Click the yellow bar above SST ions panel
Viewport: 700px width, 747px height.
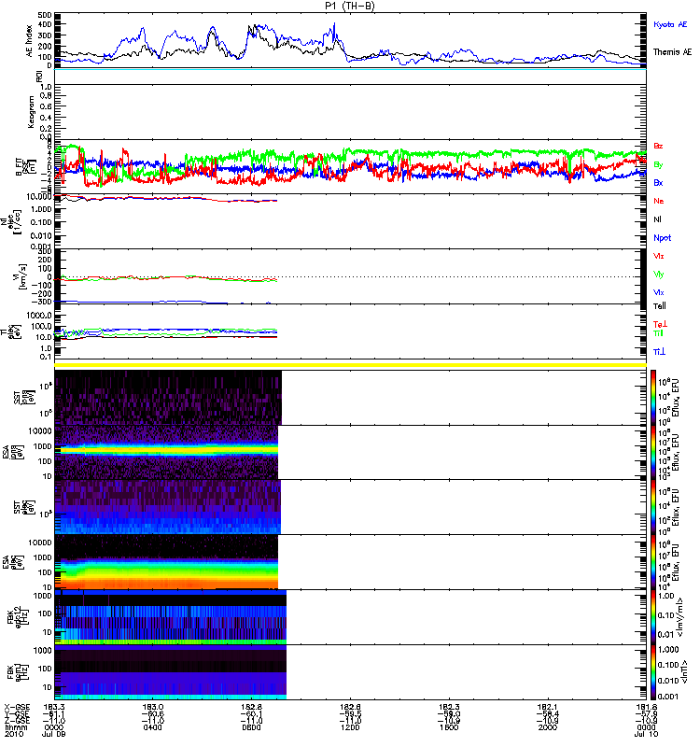(351, 365)
